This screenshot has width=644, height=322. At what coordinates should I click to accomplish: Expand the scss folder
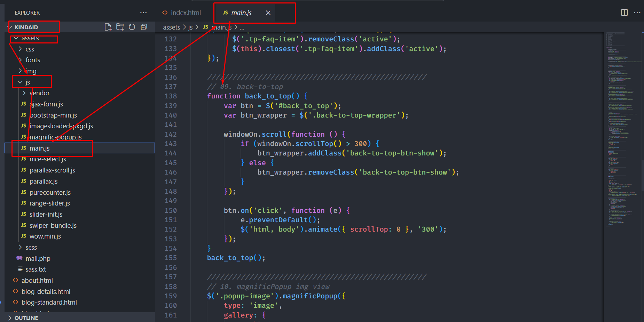click(31, 248)
